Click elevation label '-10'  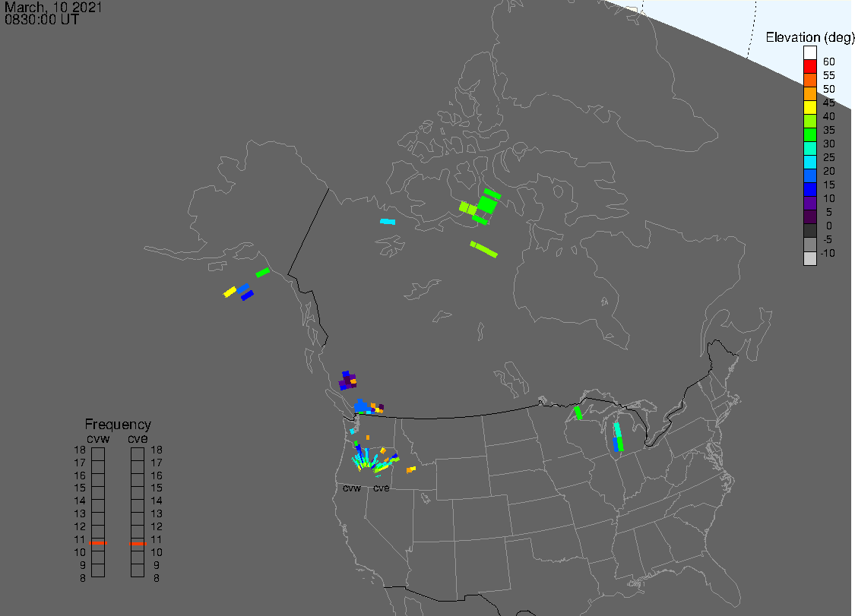tap(828, 253)
